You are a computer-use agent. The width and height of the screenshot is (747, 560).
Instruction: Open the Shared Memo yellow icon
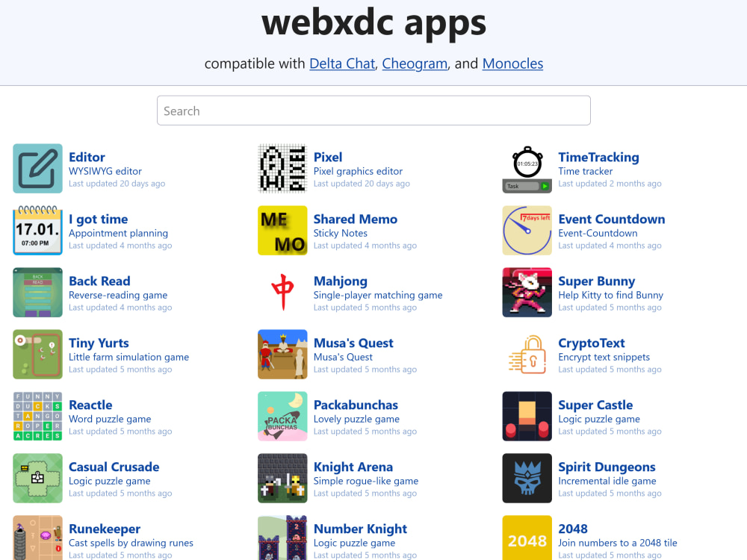(282, 231)
